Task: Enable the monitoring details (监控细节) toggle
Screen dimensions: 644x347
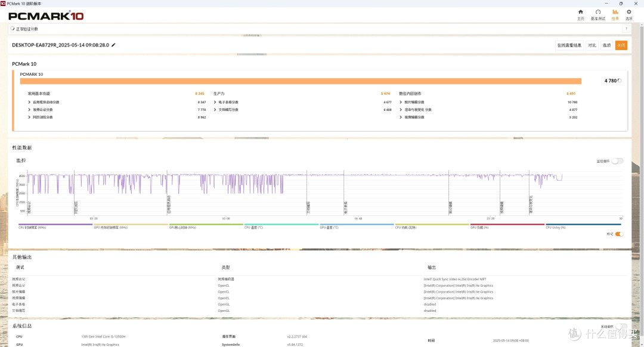Action: 617,161
